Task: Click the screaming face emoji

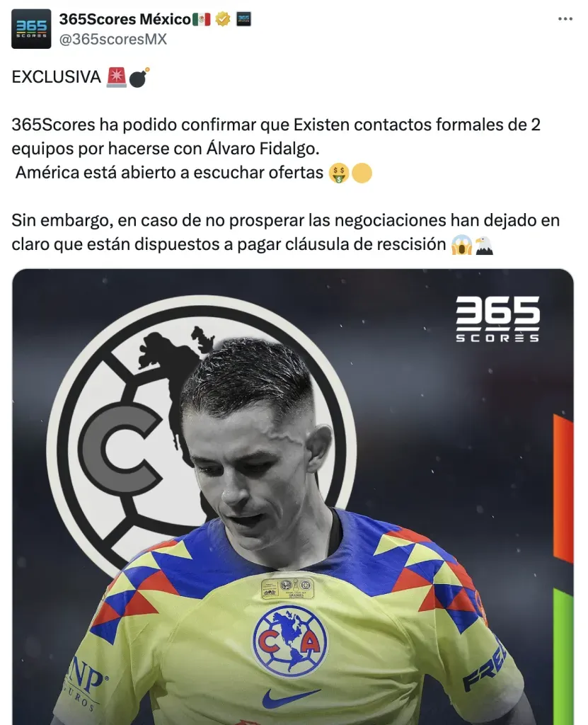Action: click(462, 245)
